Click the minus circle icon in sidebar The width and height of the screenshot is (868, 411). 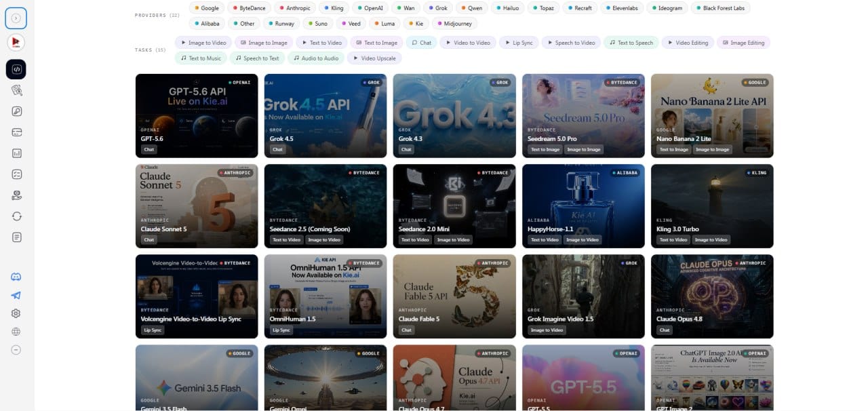(x=16, y=350)
